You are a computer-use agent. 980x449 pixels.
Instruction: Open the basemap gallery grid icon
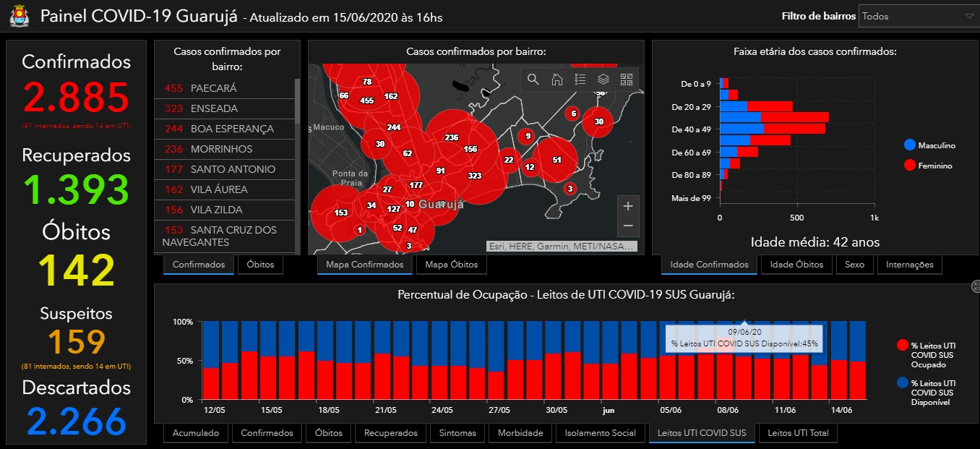point(627,80)
